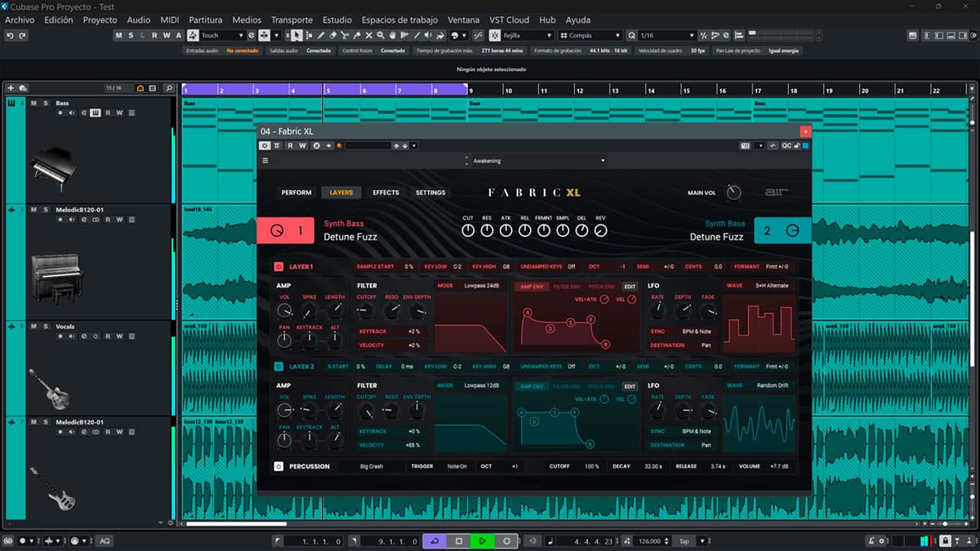The width and height of the screenshot is (980, 551).
Task: Open Layer 2 filter mode Lowpass 12dB
Action: pos(483,385)
